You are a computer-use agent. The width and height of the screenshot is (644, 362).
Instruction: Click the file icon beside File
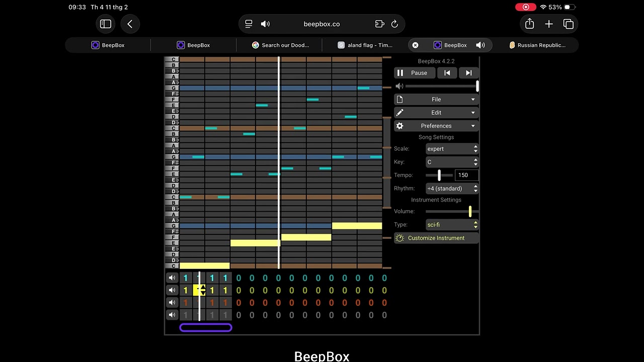pyautogui.click(x=399, y=100)
